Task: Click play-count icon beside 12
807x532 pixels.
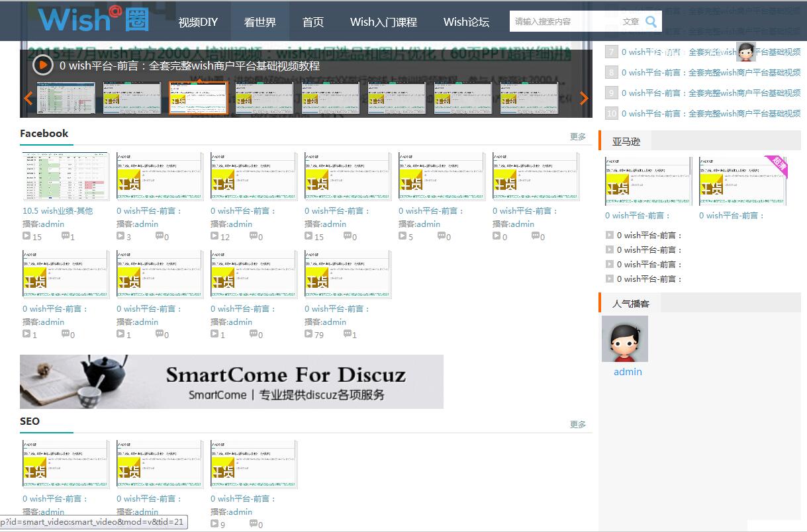Action: tap(214, 236)
